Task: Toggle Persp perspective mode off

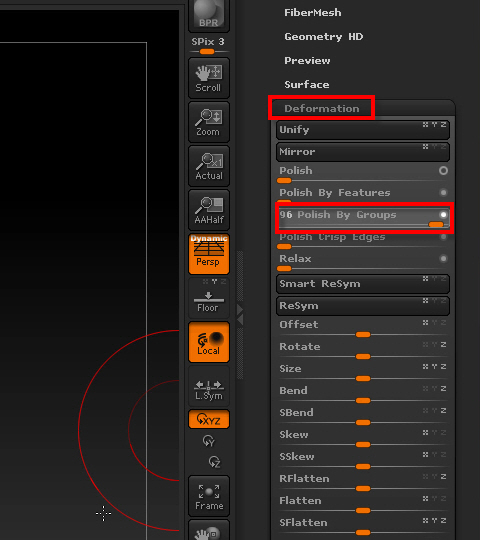Action: point(209,255)
